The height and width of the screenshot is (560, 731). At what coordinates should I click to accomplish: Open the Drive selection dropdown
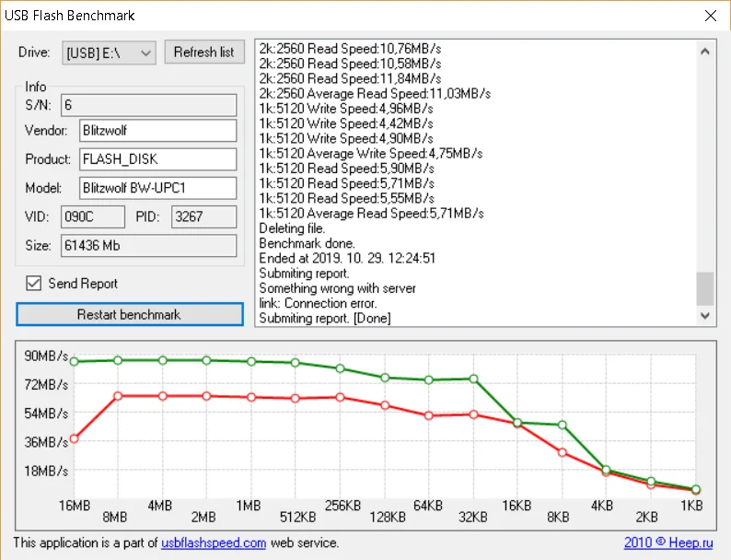click(109, 52)
